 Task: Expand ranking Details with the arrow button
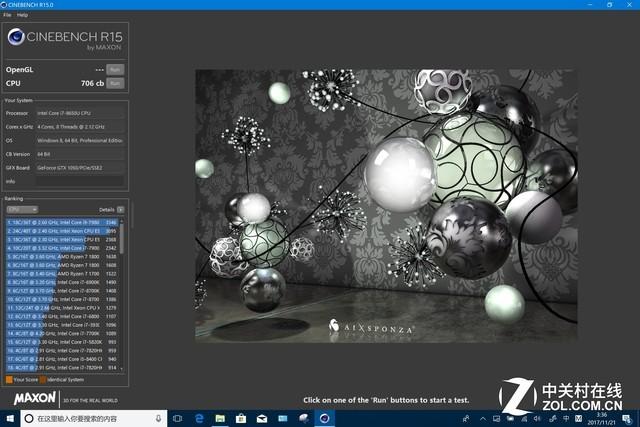(x=121, y=210)
